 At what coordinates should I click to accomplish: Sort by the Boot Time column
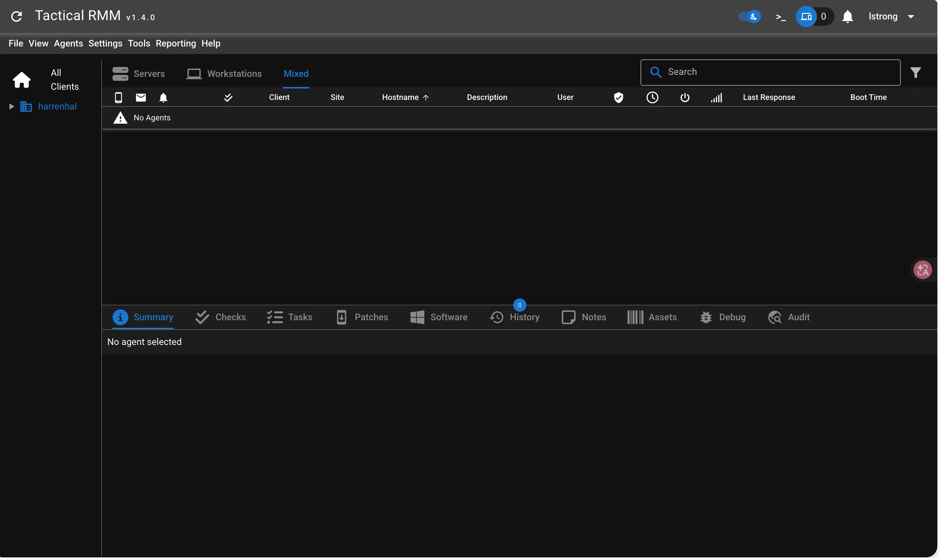pos(869,97)
